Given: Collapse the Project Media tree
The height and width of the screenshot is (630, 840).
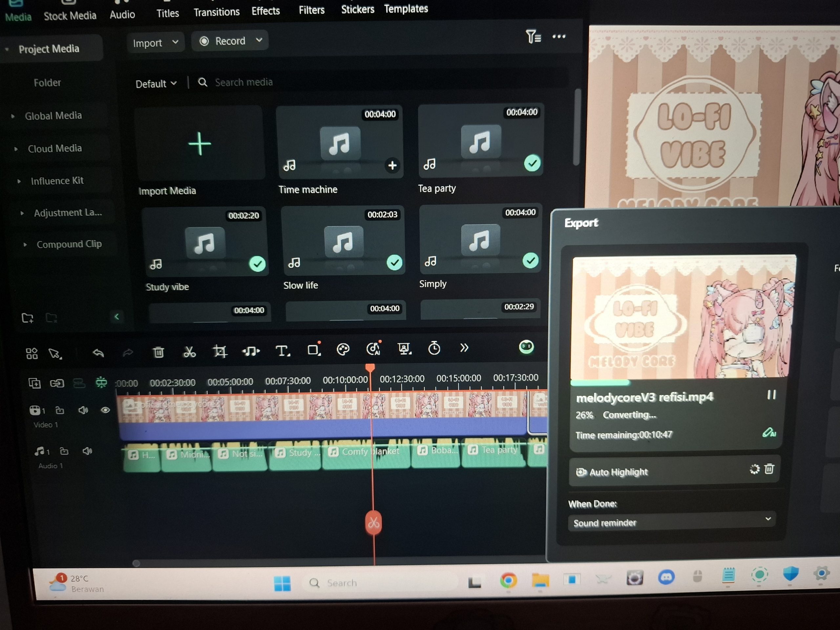Looking at the screenshot, I should (7, 49).
